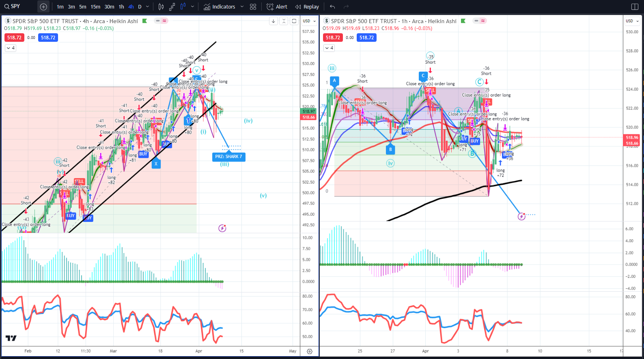Start bar Replay mode
Viewport: 644px width, 359px height.
[x=307, y=6]
